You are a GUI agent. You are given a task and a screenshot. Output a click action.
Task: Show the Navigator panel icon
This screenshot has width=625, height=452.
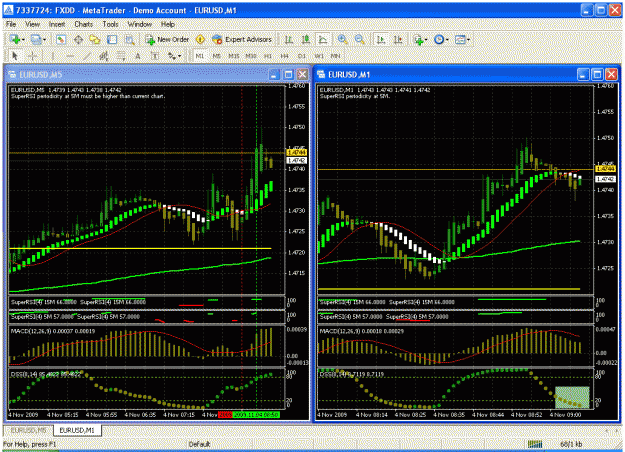95,39
